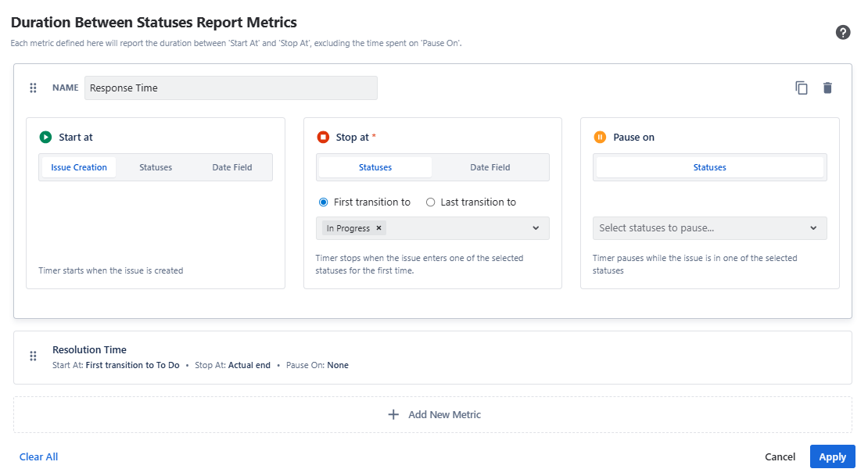The width and height of the screenshot is (868, 476).
Task: Switch Start at to the Statuses tab
Action: point(156,166)
